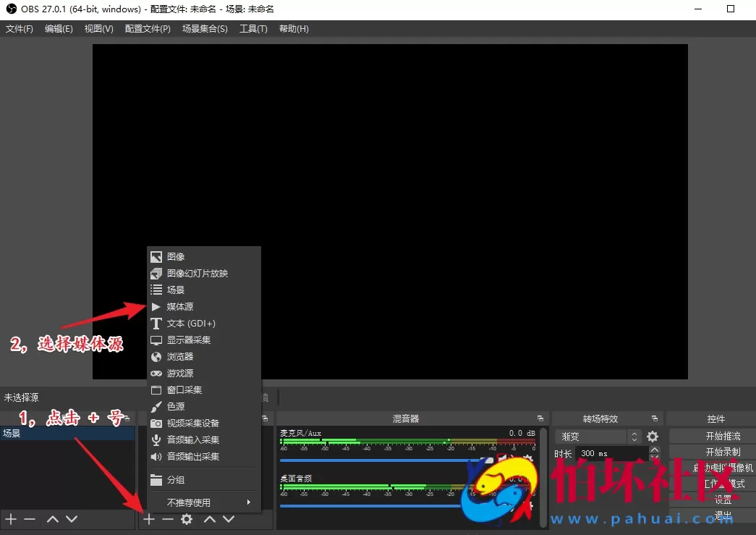756x535 pixels.
Task: Pick Audio Input Capture from the list
Action: coord(192,440)
